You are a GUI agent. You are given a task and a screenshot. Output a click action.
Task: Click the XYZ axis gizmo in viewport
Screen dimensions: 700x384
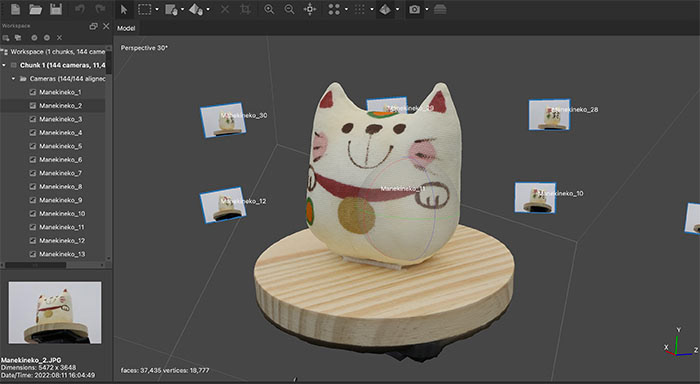pyautogui.click(x=679, y=343)
